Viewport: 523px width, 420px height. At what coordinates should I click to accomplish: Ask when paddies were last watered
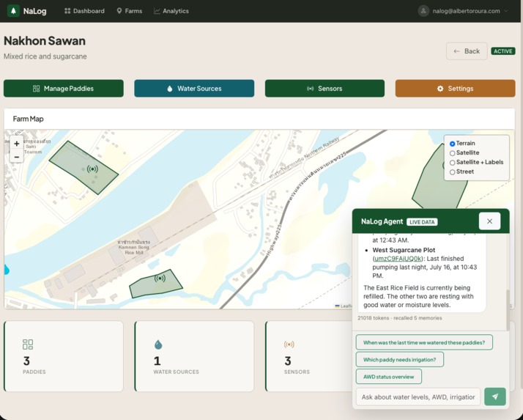point(424,342)
